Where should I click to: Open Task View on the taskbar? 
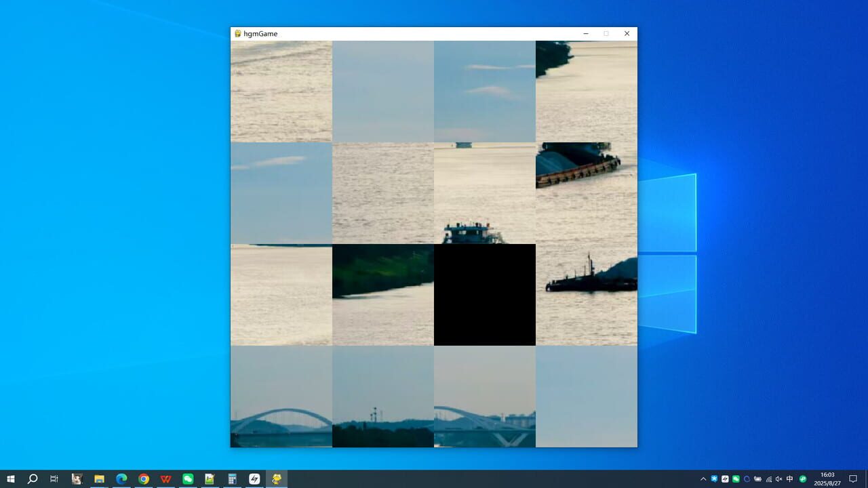54,479
